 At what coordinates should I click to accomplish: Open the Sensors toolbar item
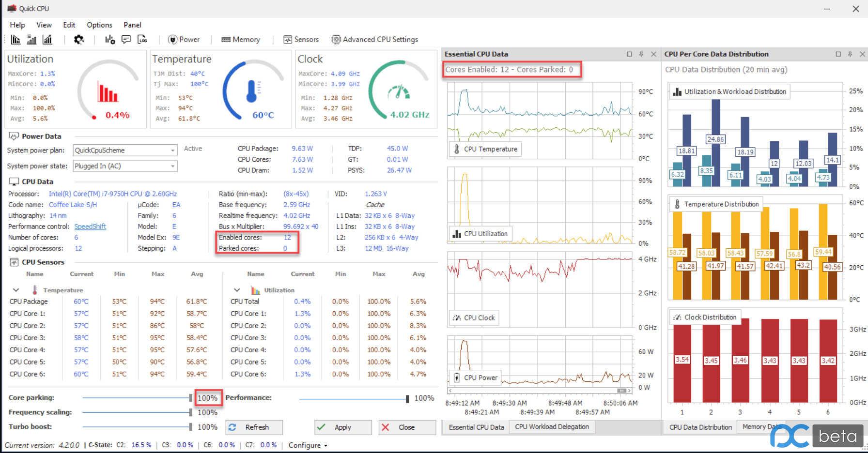[301, 40]
